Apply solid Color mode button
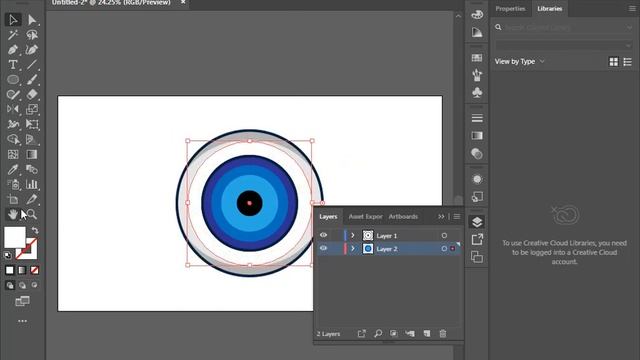 [x=10, y=270]
